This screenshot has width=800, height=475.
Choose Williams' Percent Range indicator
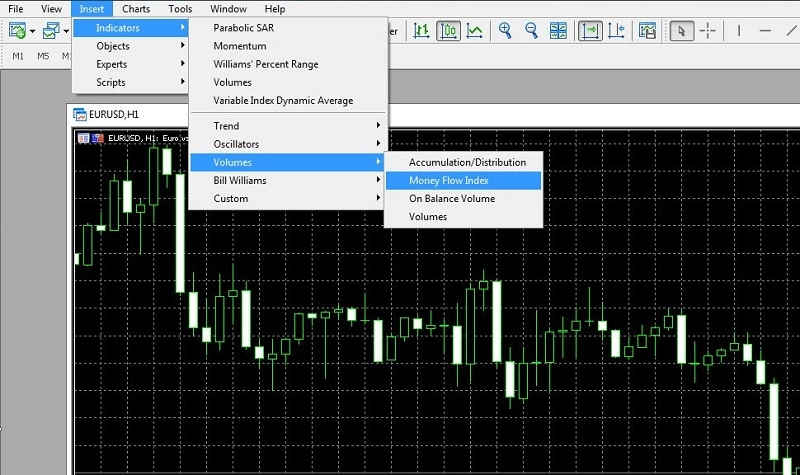pos(288,64)
